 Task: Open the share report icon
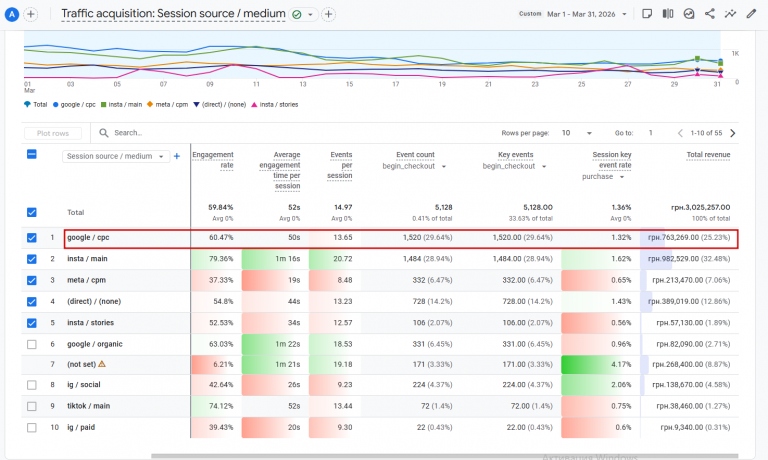710,14
